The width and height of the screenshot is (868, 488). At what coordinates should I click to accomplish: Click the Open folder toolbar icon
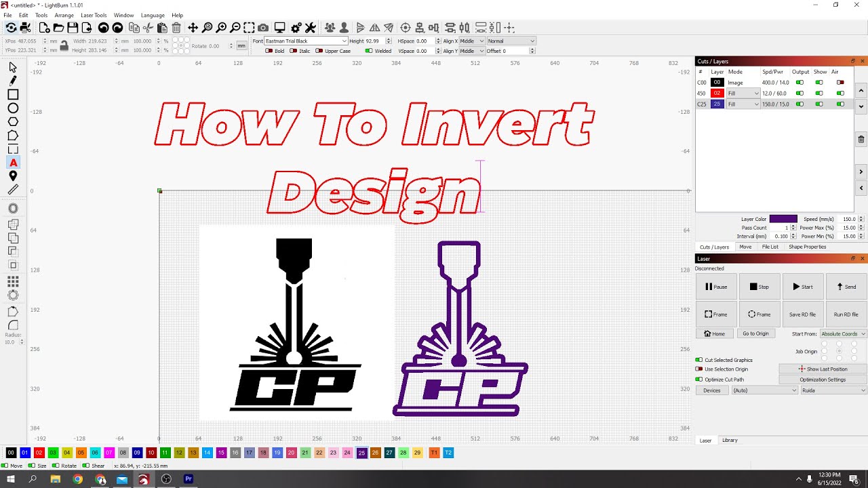tap(58, 28)
